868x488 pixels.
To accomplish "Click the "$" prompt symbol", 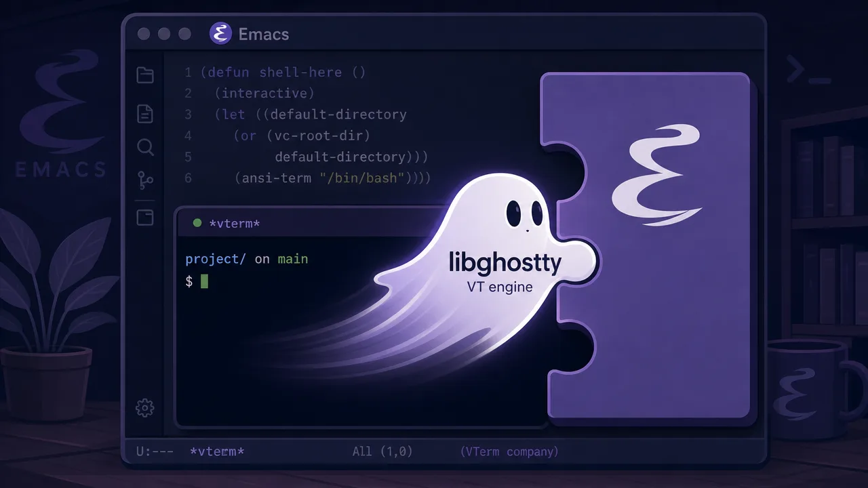I will (x=189, y=281).
